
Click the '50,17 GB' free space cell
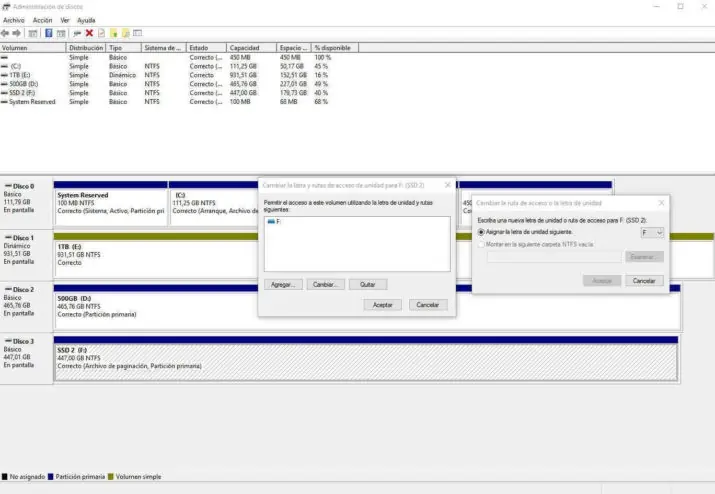pyautogui.click(x=292, y=66)
